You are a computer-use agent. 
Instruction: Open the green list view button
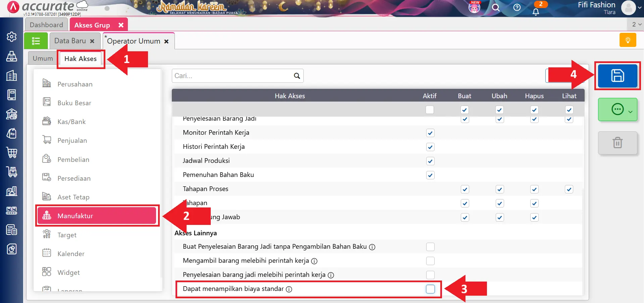click(36, 41)
